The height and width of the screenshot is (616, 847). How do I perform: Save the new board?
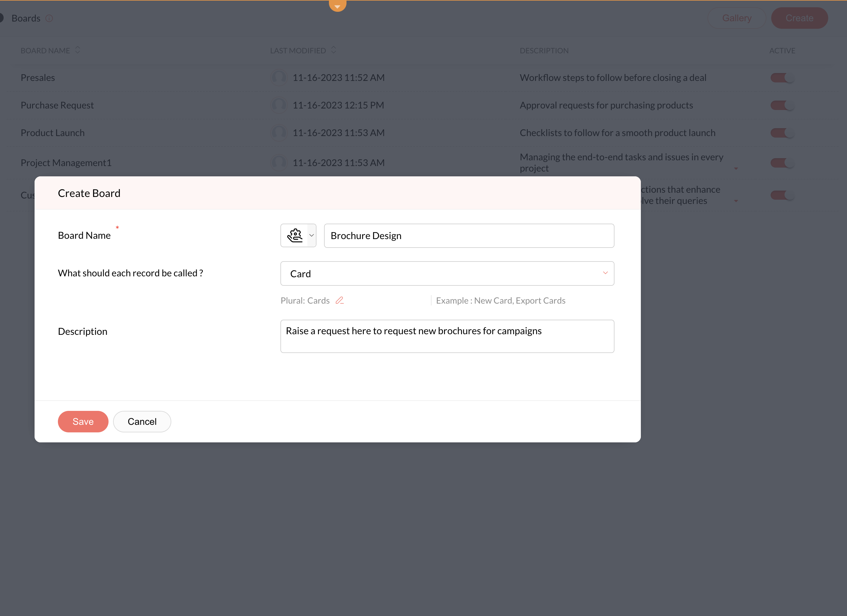click(x=83, y=421)
